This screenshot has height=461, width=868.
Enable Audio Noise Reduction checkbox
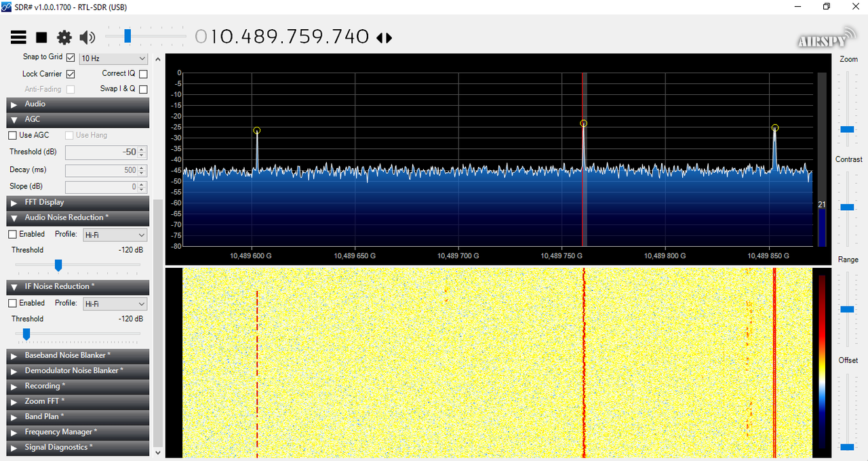pos(12,234)
